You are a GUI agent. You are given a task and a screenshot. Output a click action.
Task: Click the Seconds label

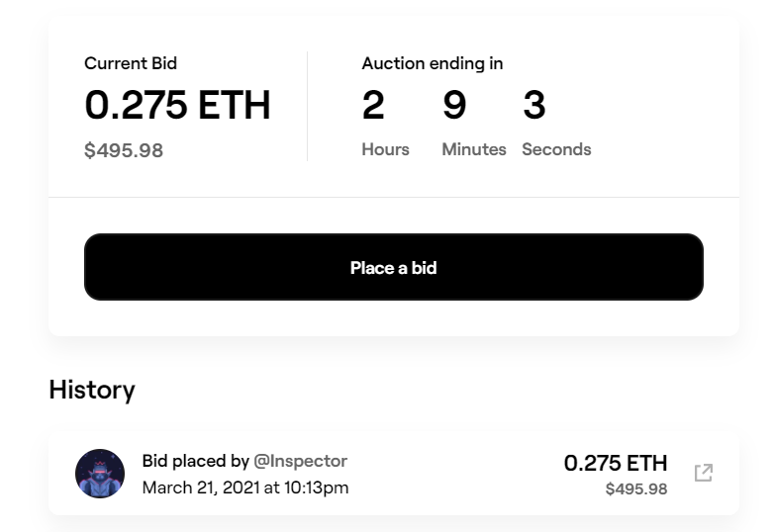556,149
